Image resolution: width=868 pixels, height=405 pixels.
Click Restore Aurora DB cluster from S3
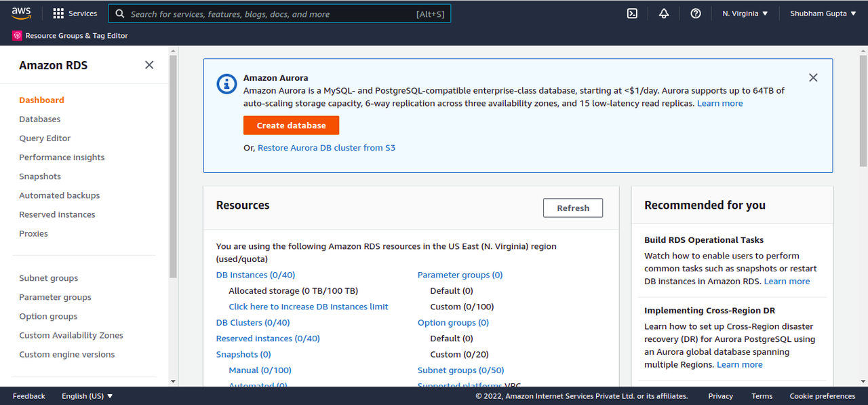coord(326,147)
